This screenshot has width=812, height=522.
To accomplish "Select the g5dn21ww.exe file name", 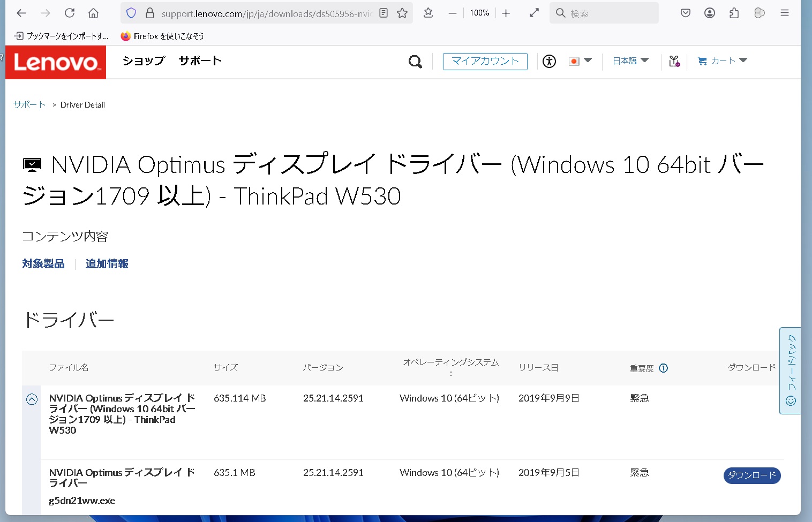I will (82, 501).
